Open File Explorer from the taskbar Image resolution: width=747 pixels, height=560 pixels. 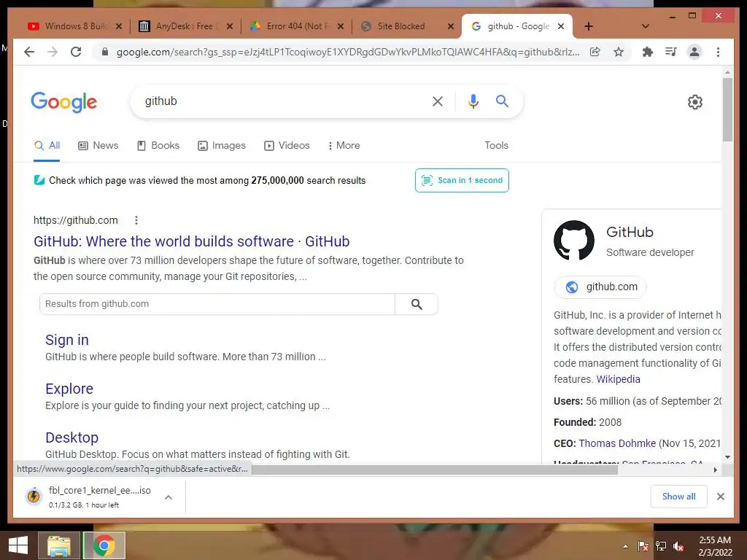pos(59,545)
